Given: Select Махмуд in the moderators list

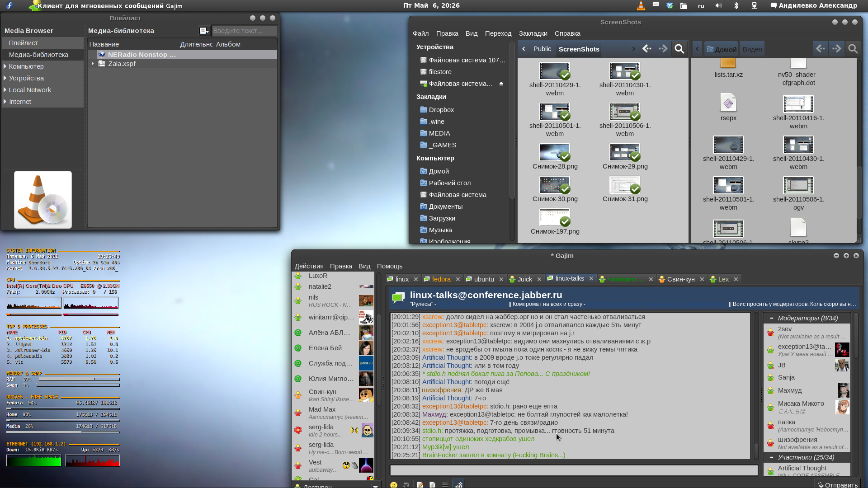Looking at the screenshot, I should pyautogui.click(x=808, y=390).
